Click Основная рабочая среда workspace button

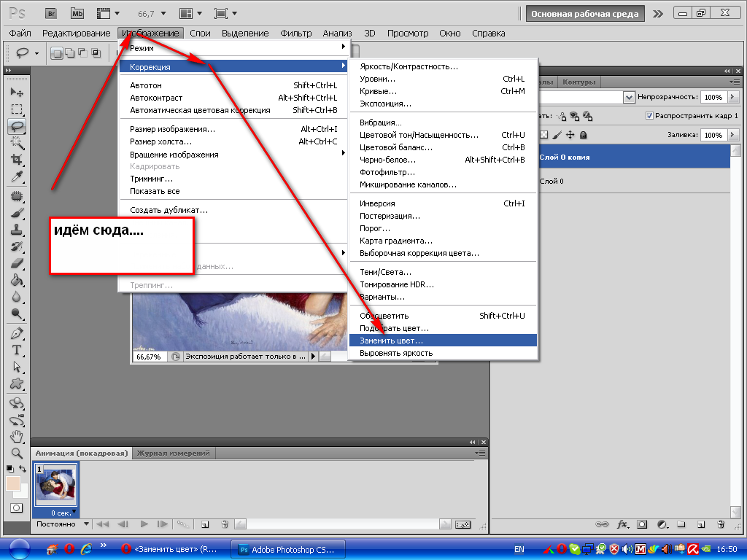coord(585,14)
